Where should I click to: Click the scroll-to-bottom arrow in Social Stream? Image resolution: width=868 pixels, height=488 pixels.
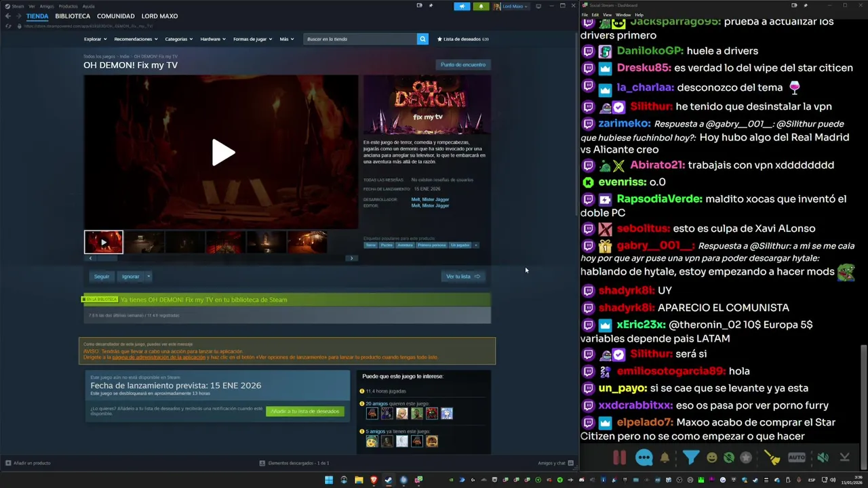click(x=845, y=457)
